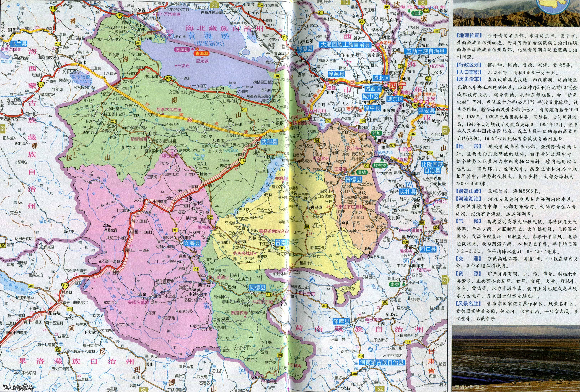Click the 205 road marker near 下大武
The width and height of the screenshot is (580, 392).
[58, 349]
